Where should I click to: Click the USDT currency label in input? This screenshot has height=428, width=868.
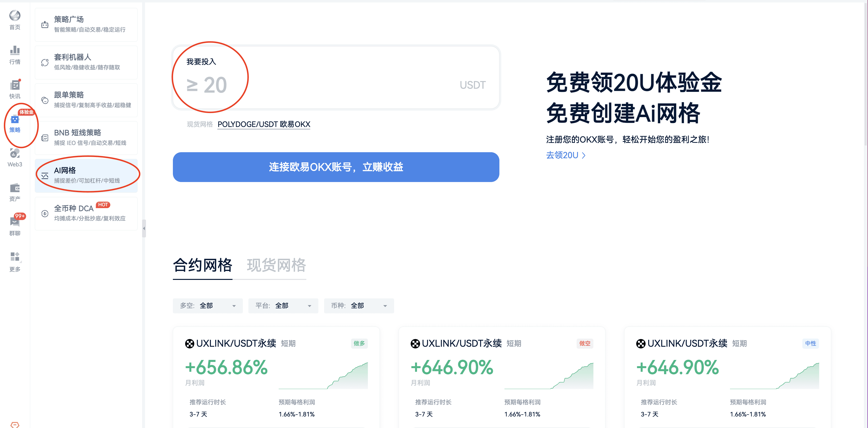[472, 85]
